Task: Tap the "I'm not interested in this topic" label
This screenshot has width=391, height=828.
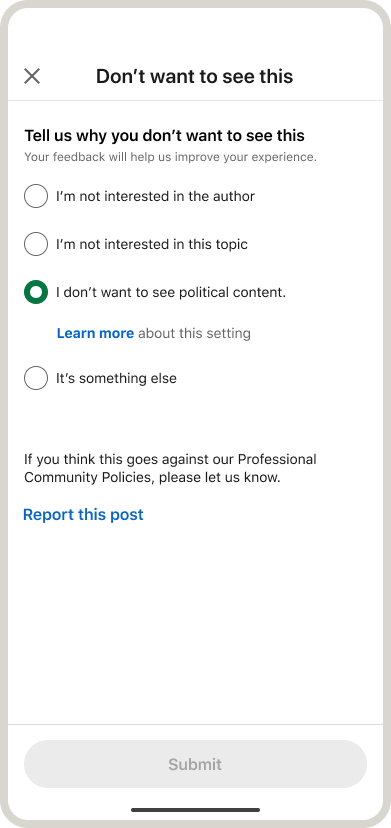Action: 152,244
